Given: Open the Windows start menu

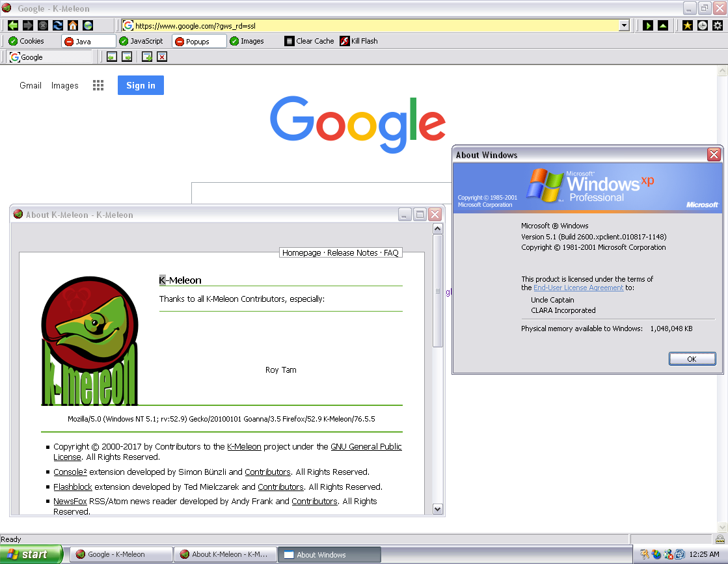Looking at the screenshot, I should 31,554.
